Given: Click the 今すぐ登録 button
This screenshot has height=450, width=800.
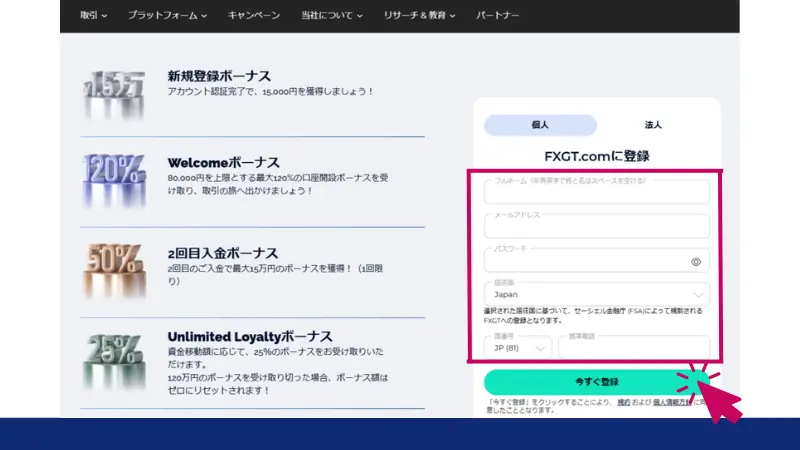Looking at the screenshot, I should point(596,382).
